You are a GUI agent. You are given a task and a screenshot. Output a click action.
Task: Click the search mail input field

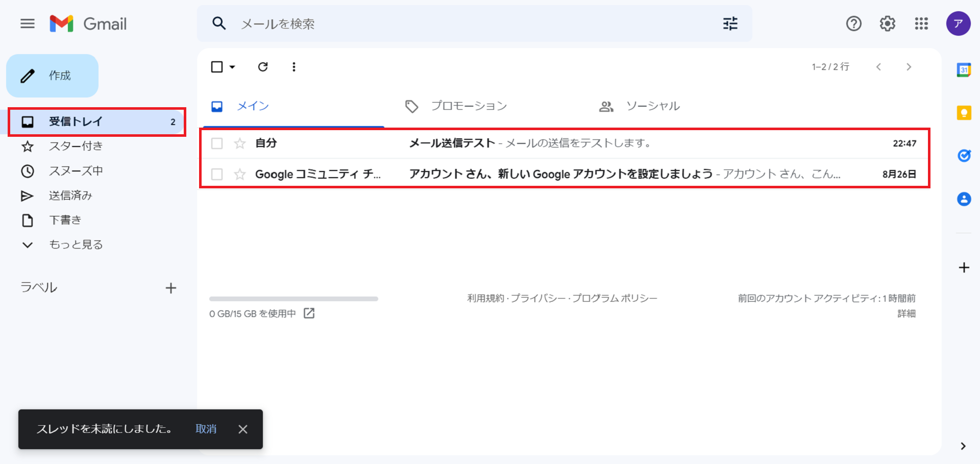pos(357,23)
